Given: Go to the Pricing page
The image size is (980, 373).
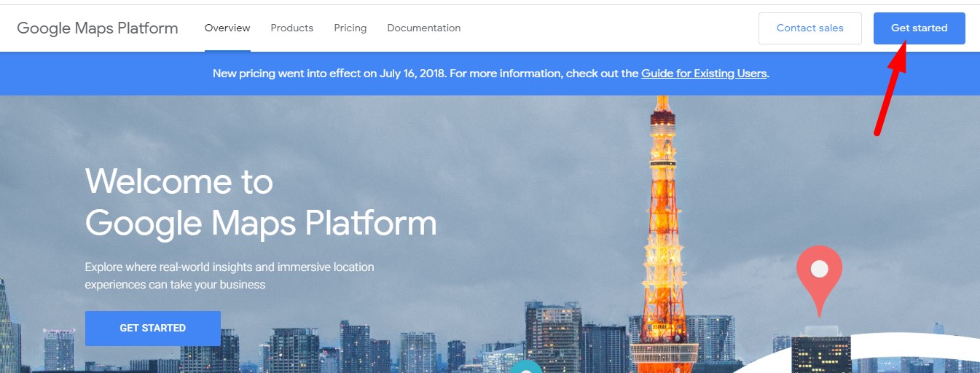Looking at the screenshot, I should click(350, 28).
